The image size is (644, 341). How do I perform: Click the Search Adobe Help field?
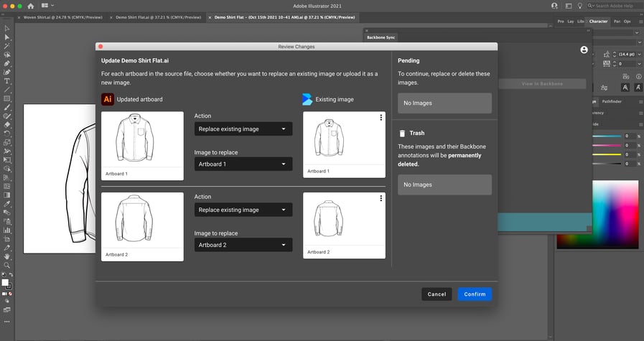(614, 6)
